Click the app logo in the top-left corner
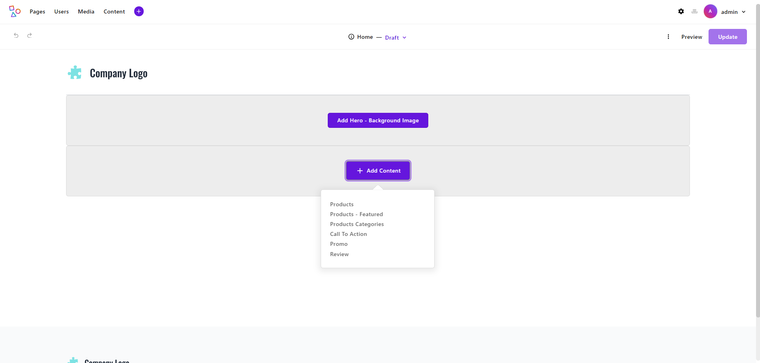The image size is (760, 363). coord(15,11)
